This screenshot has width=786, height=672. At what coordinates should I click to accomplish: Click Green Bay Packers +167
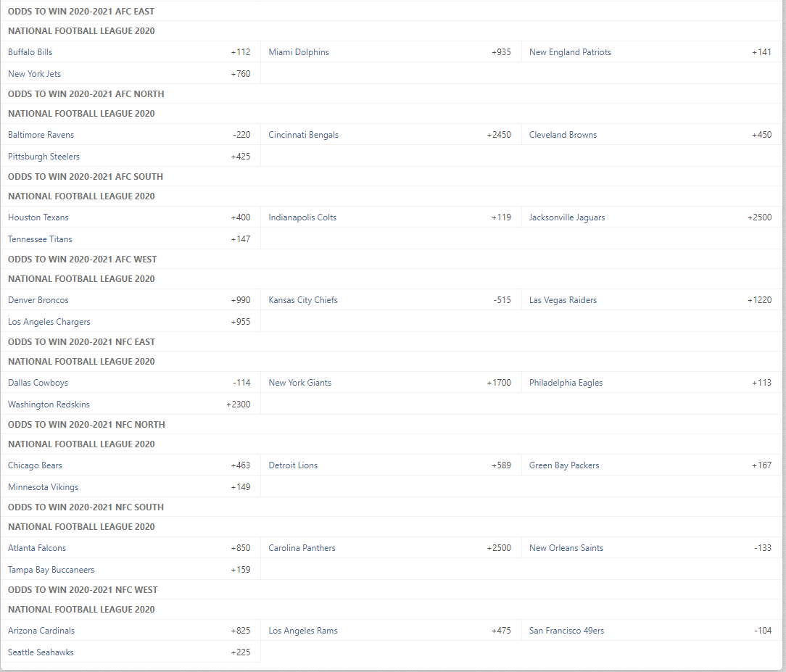[x=652, y=465]
